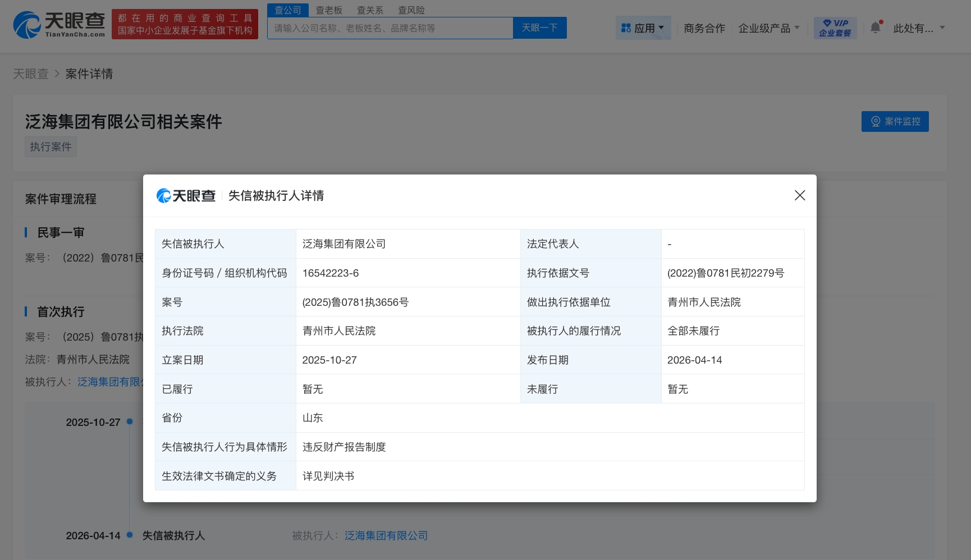Expand the 应用 dropdown menu
This screenshot has height=560, width=971.
coord(643,28)
